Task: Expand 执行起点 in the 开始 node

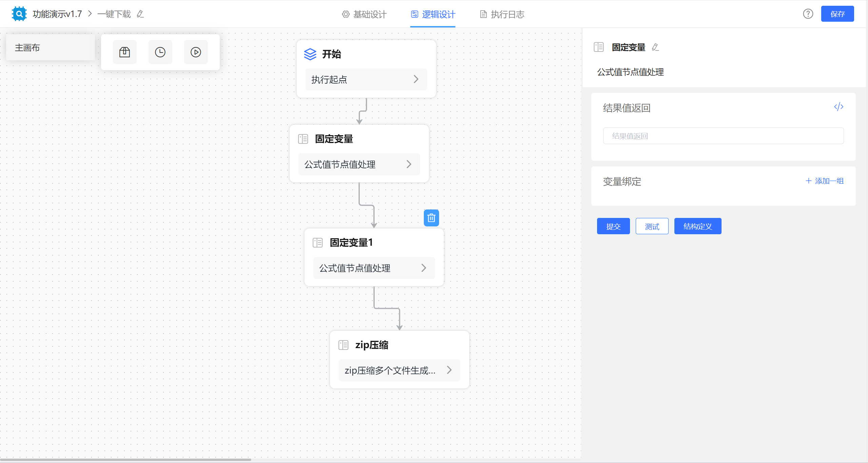Action: [416, 79]
